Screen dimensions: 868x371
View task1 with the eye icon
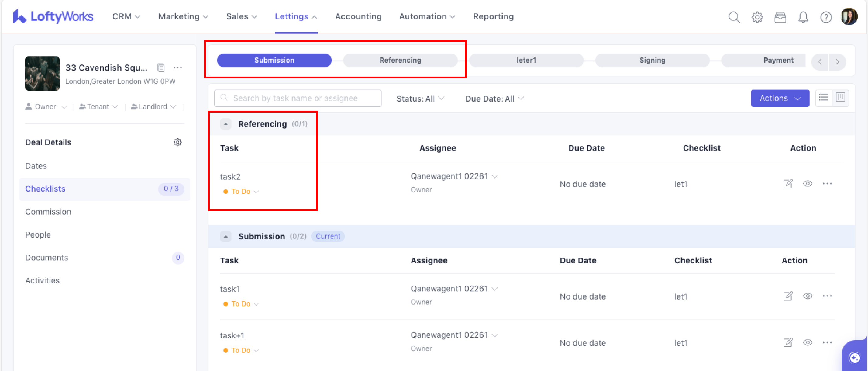click(x=808, y=296)
